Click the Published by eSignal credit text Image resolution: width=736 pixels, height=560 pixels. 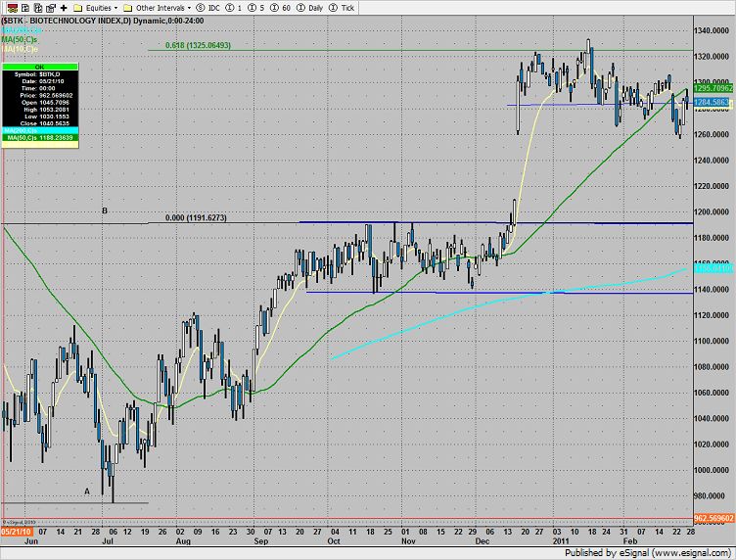pos(647,553)
